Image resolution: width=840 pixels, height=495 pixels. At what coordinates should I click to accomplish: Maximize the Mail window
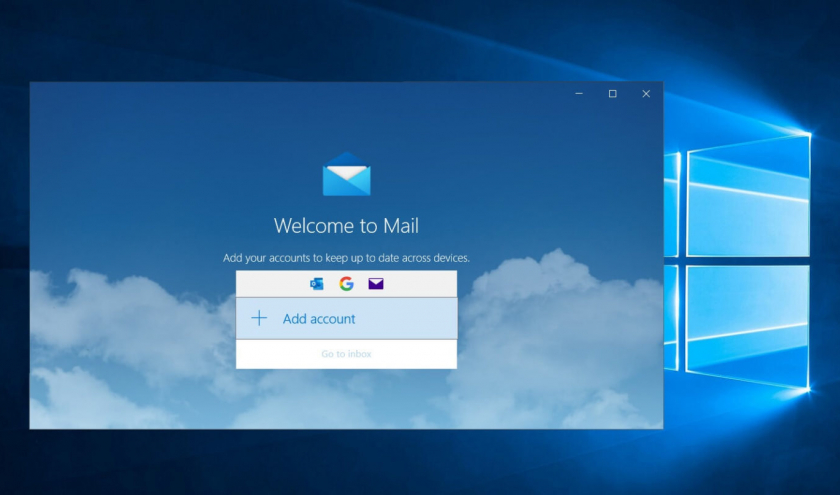pyautogui.click(x=612, y=94)
